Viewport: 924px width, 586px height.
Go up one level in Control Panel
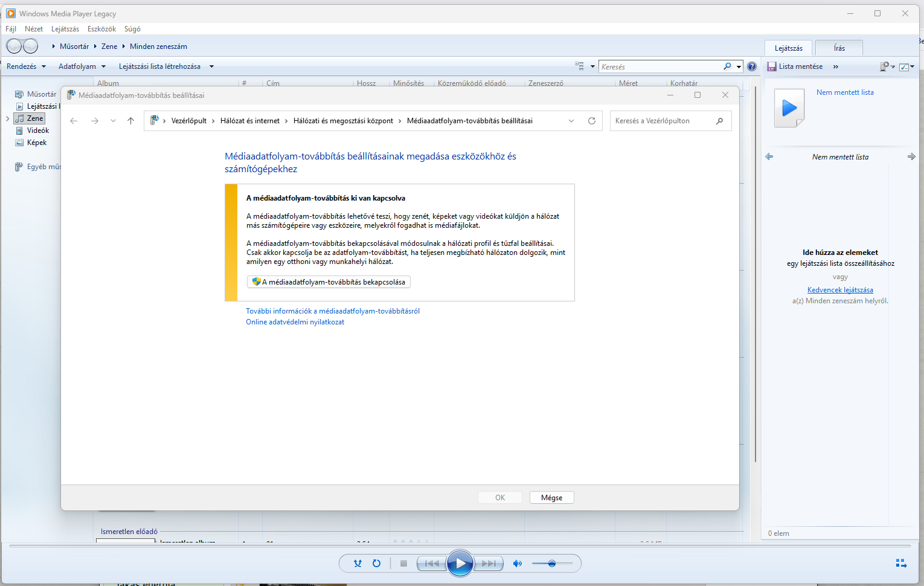pyautogui.click(x=130, y=121)
